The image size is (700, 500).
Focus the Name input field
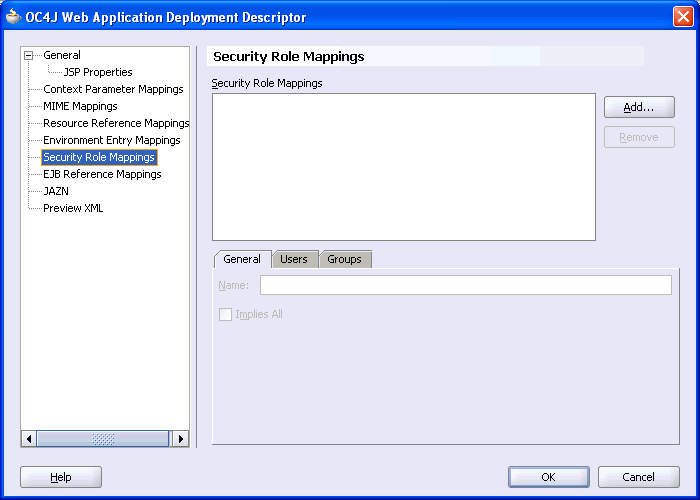click(x=466, y=285)
